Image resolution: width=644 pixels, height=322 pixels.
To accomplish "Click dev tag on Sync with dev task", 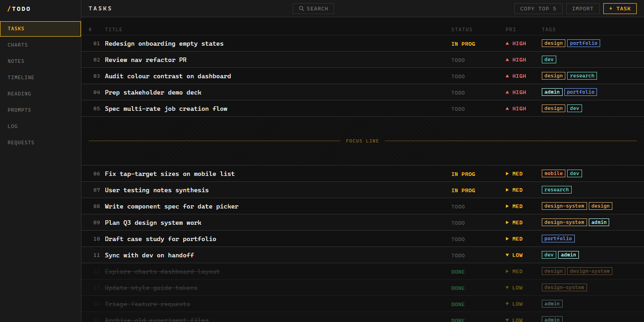I will click(x=549, y=255).
